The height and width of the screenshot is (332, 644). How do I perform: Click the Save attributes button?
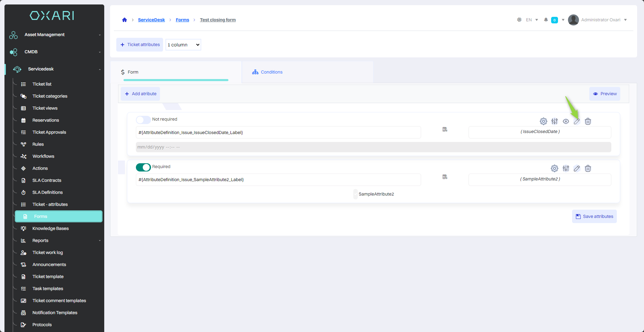pyautogui.click(x=594, y=217)
